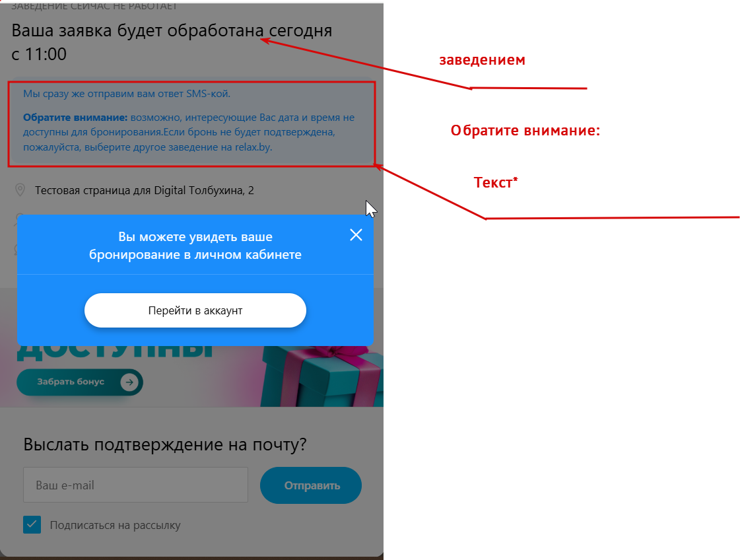
Task: Click the SMS-кой notice sentence
Action: 127,94
